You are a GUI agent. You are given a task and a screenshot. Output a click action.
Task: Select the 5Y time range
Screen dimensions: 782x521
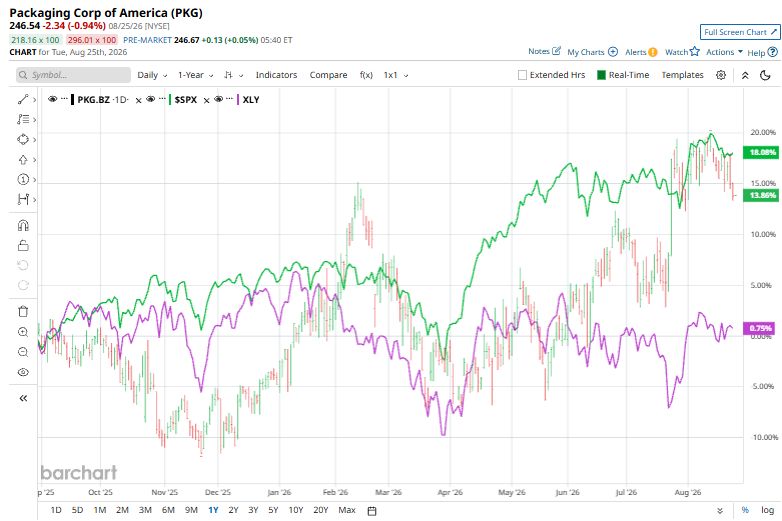(x=273, y=510)
